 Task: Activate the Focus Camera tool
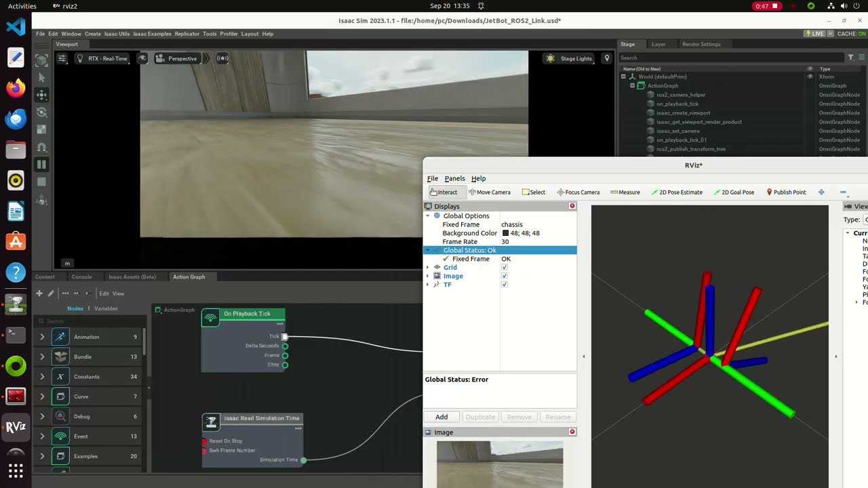[x=578, y=192]
